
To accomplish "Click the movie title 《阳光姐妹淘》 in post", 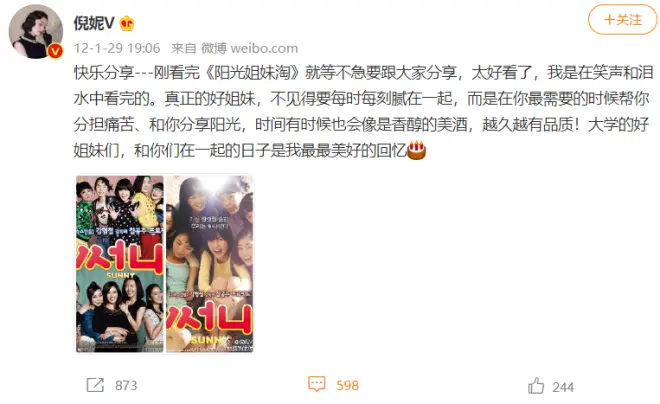I will 252,73.
